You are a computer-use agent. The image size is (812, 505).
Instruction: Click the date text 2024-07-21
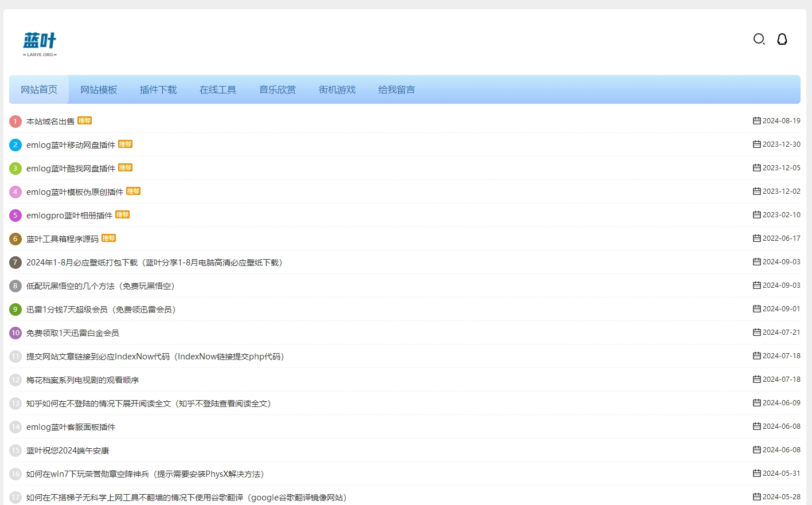(x=782, y=332)
